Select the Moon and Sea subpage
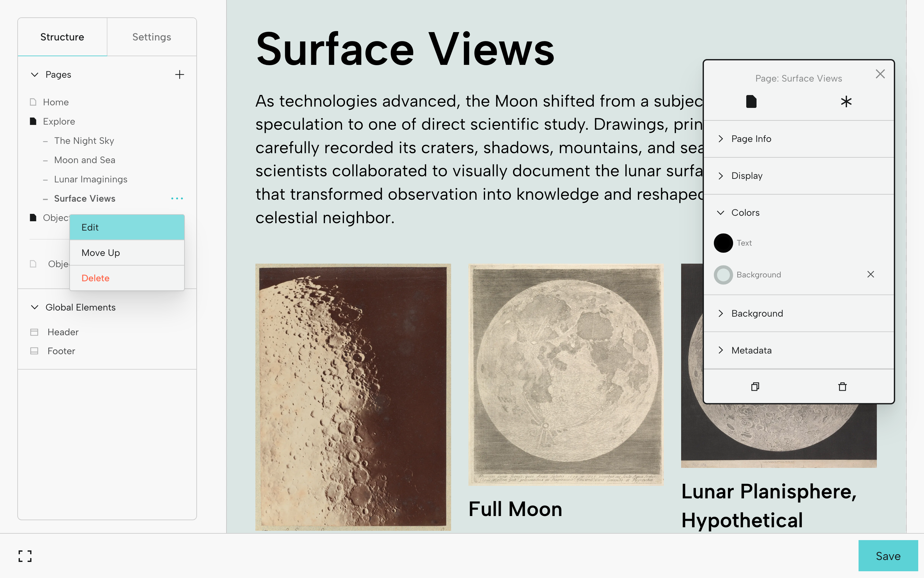924x578 pixels. coord(85,160)
